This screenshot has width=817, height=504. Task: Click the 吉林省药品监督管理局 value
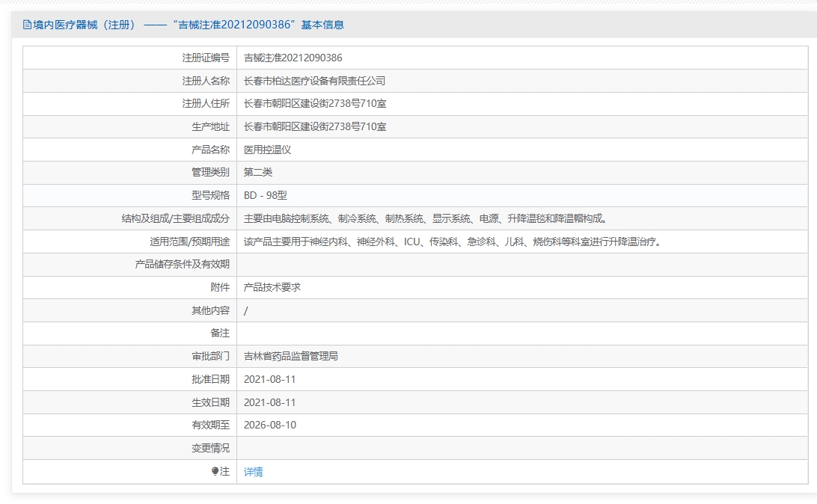pos(291,356)
